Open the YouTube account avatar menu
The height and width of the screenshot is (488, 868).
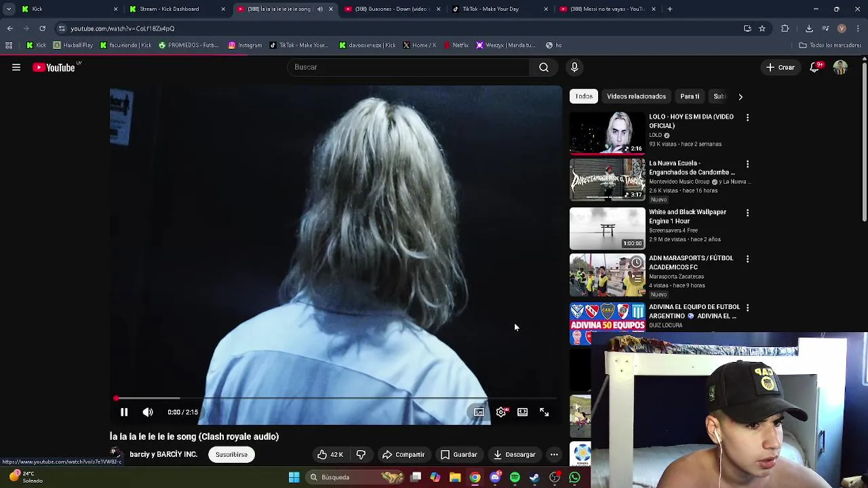840,67
